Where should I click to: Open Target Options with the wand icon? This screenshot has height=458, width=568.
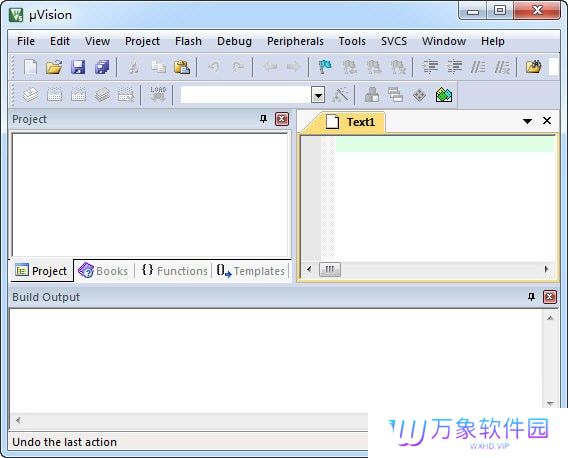click(x=340, y=95)
